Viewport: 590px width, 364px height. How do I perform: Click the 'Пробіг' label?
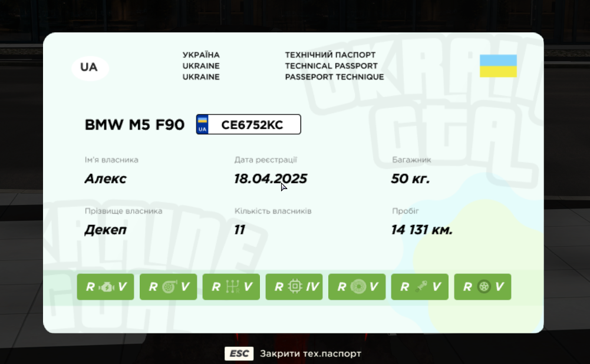pos(406,211)
